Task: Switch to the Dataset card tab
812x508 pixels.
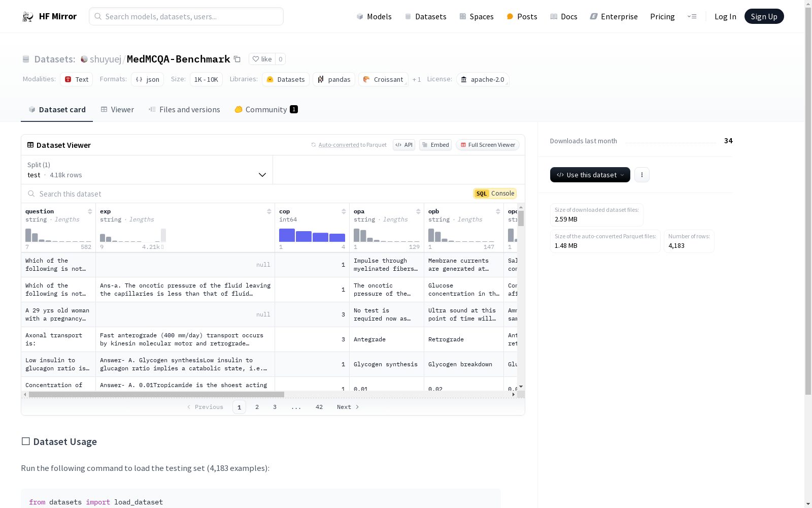Action: pos(57,110)
